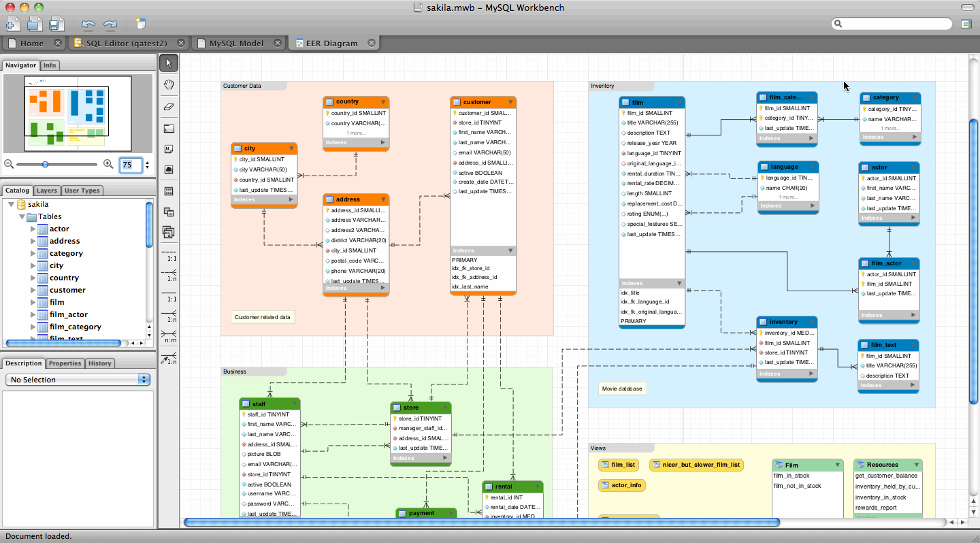Viewport: 980px width, 543px height.
Task: Open the No Selection dropdown
Action: [78, 380]
